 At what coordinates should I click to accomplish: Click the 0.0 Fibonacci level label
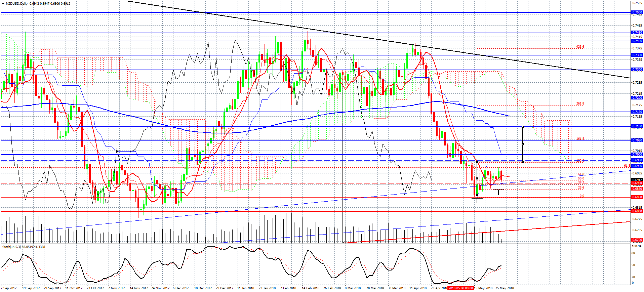(582, 196)
